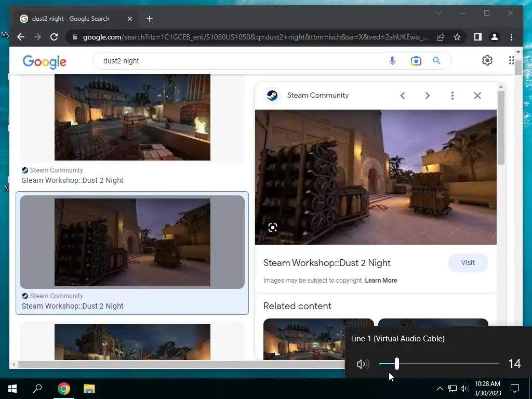
Task: Open Windows notification center
Action: click(x=515, y=389)
